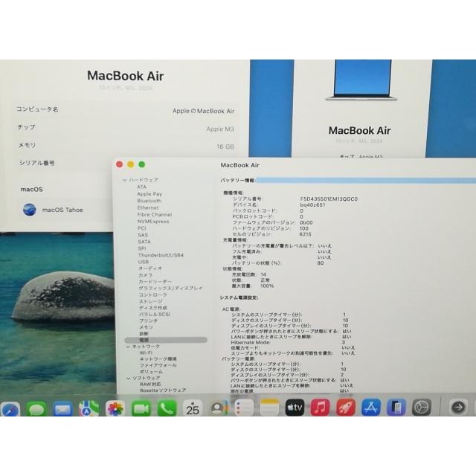Launch Reminders from the Dock

[x=243, y=408]
